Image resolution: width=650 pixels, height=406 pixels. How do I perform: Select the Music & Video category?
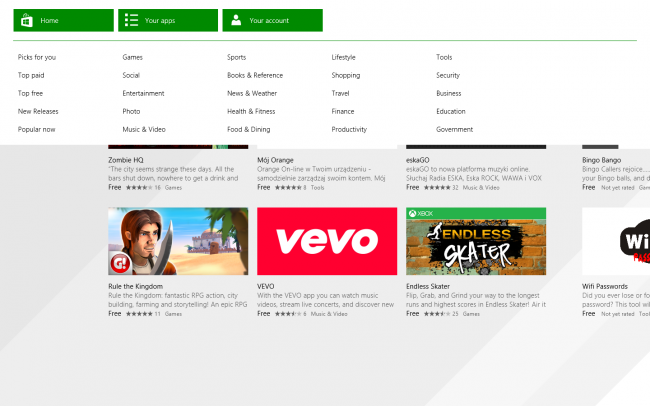point(144,129)
